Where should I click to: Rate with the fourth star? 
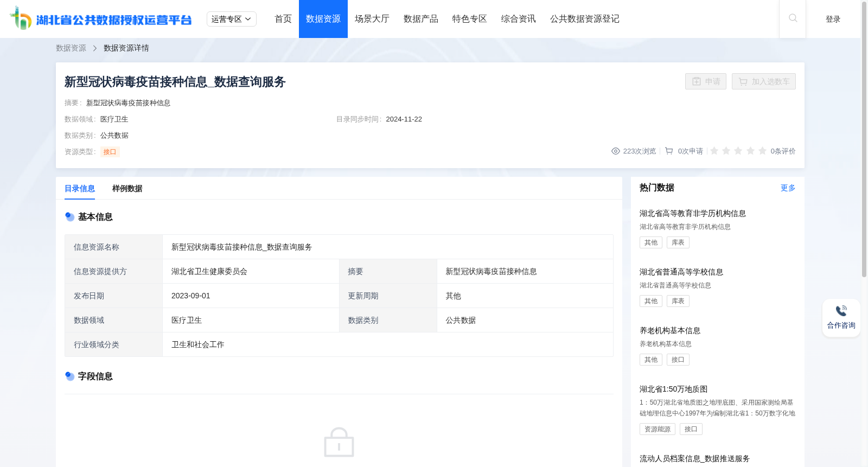[750, 151]
